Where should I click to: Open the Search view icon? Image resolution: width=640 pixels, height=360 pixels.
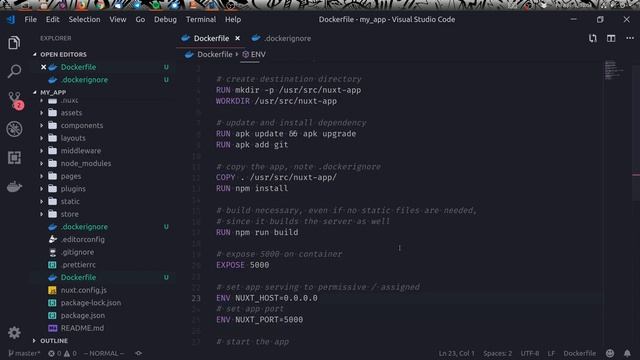(x=14, y=71)
